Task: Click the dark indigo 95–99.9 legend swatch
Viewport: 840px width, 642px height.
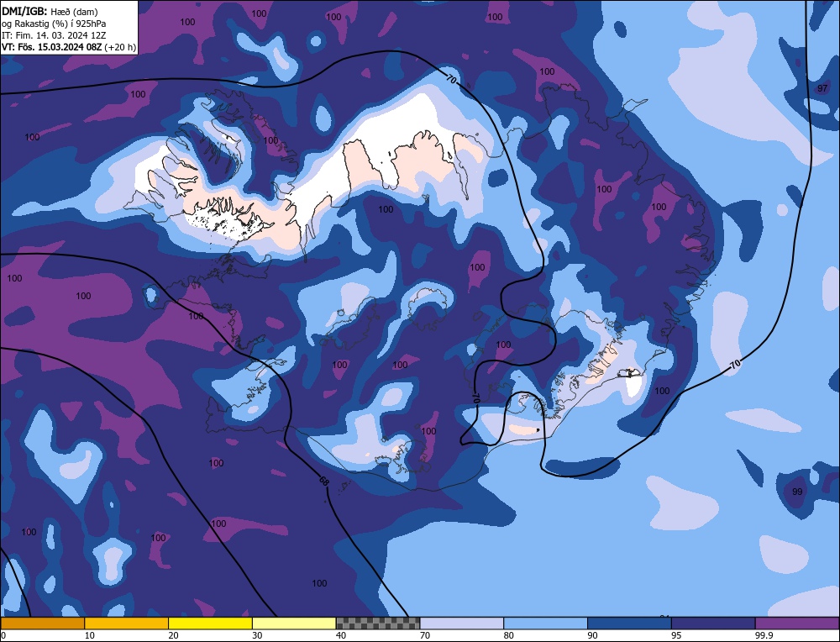Action: tap(713, 624)
